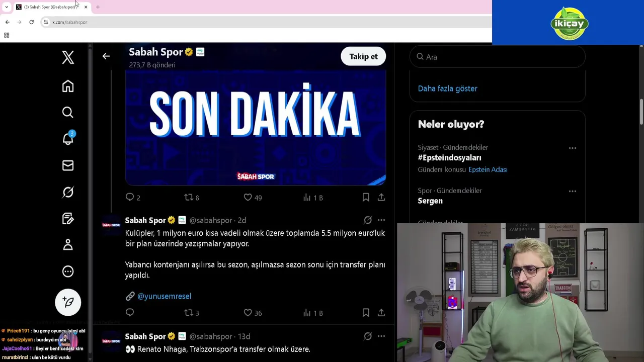Open Grok explain icon on 2d post
The image size is (644, 362).
click(x=368, y=220)
